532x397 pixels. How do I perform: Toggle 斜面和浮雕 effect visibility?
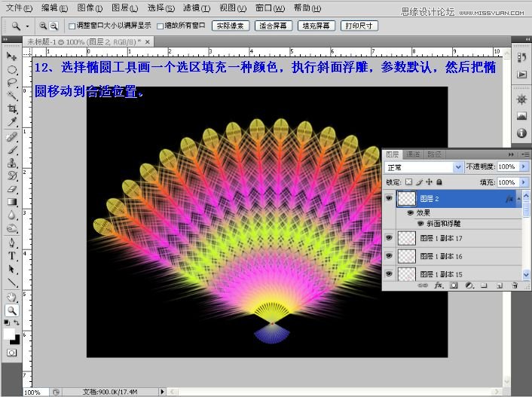click(x=420, y=224)
